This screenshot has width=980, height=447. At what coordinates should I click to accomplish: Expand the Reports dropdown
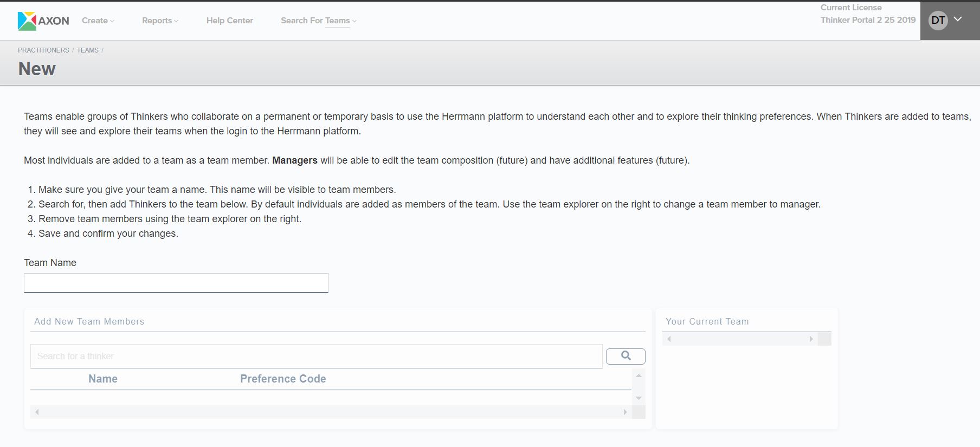(x=160, y=21)
